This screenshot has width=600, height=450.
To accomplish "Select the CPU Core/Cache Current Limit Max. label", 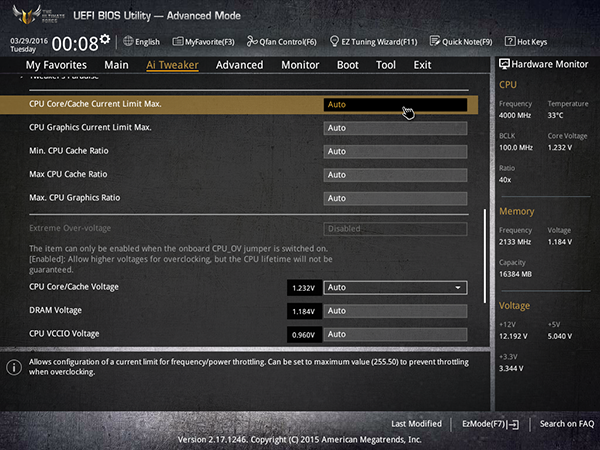I will tap(95, 104).
